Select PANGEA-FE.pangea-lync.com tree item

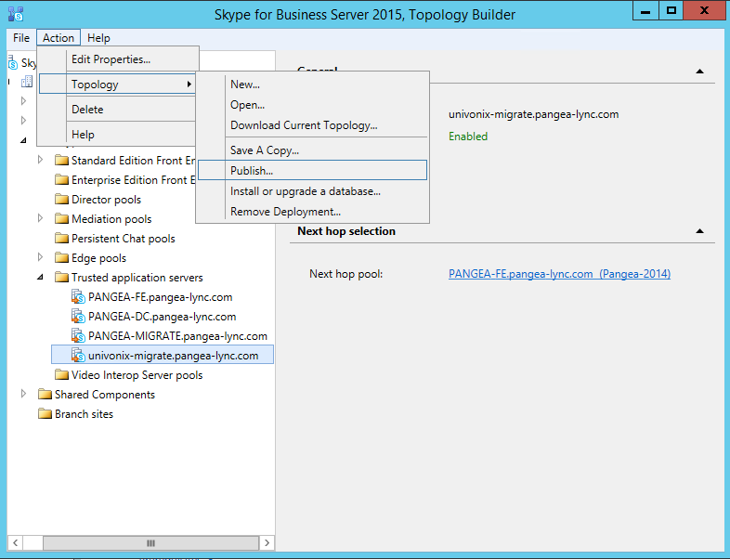(x=160, y=297)
